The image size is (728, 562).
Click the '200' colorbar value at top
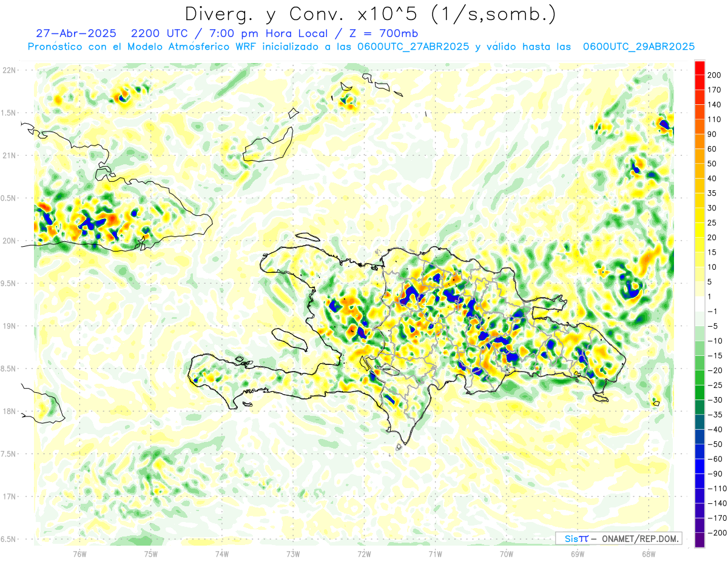(x=714, y=75)
